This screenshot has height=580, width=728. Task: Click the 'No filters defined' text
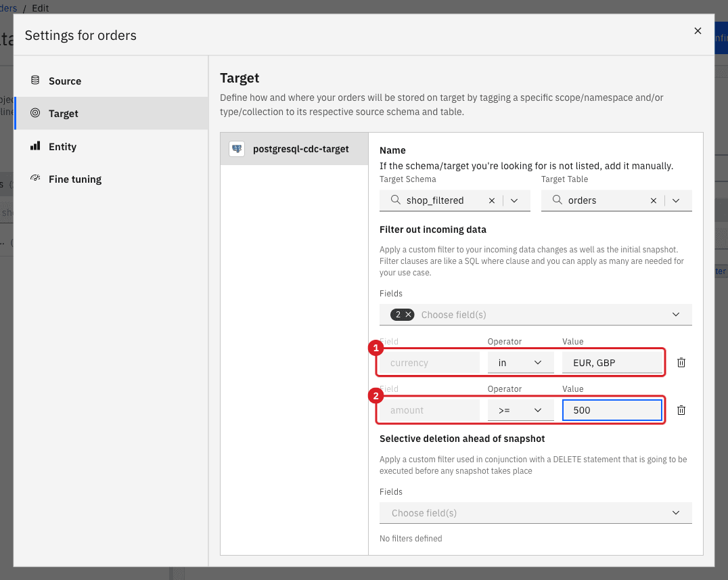tap(411, 538)
